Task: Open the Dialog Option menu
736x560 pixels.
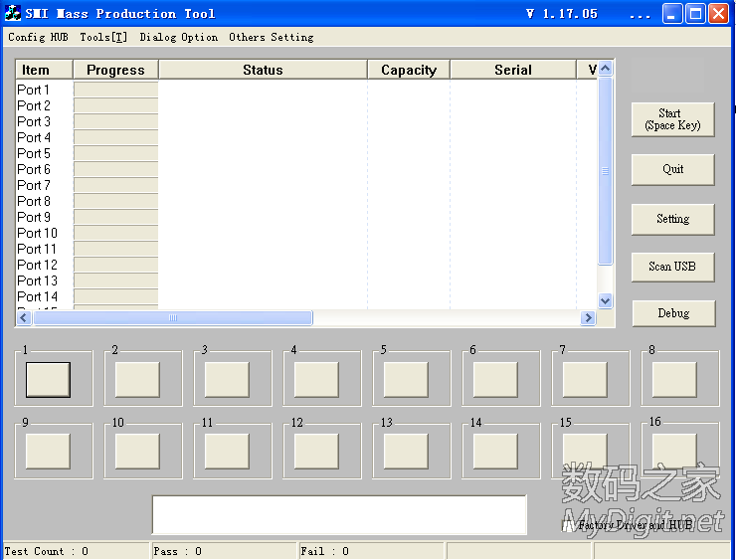Action: (178, 37)
